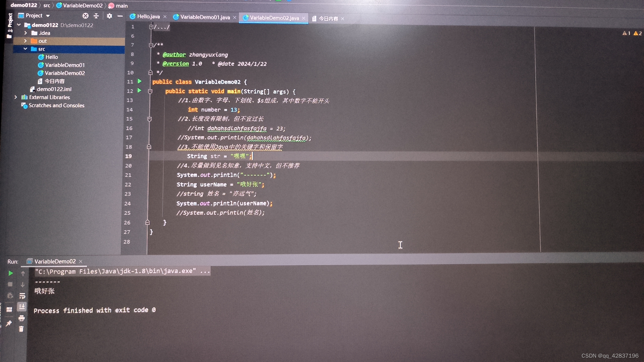Image resolution: width=644 pixels, height=362 pixels.
Task: Open Project panel settings gear
Action: click(x=109, y=16)
